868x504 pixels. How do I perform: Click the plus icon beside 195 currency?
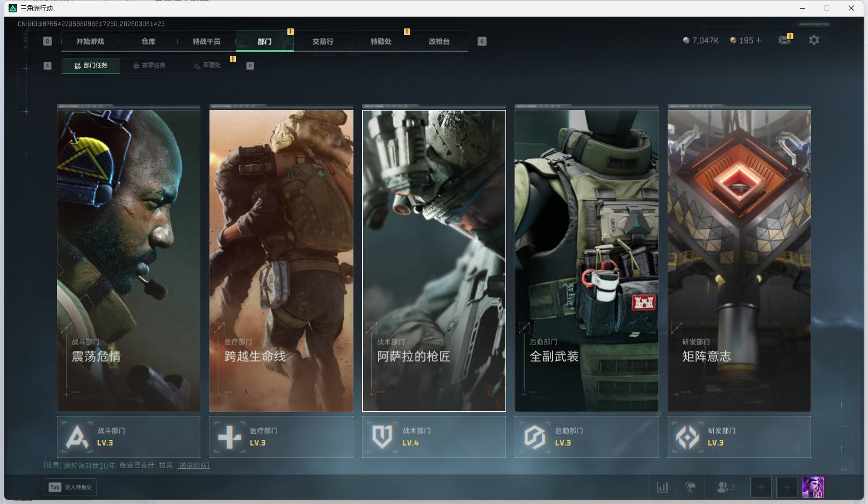click(x=758, y=40)
